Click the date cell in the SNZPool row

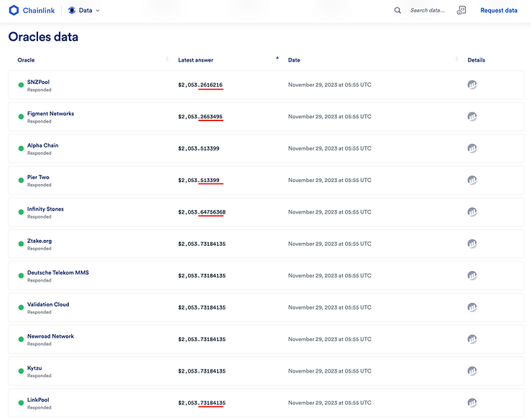[329, 85]
